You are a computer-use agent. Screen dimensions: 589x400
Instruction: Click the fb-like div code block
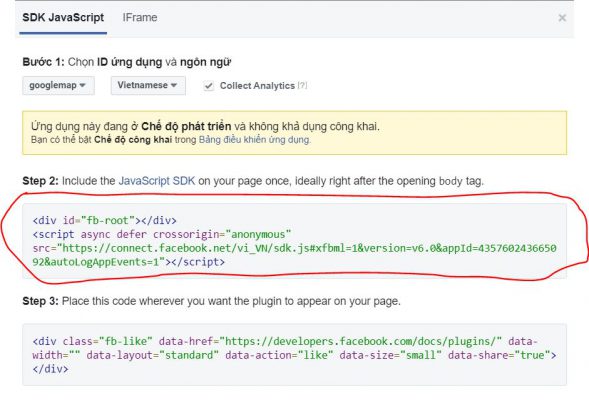pyautogui.click(x=294, y=355)
